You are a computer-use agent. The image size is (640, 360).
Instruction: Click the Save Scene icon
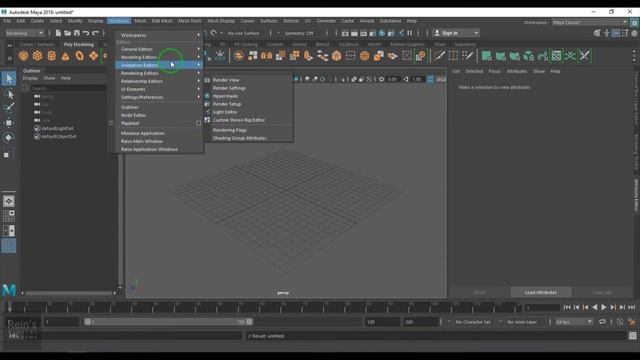point(77,33)
